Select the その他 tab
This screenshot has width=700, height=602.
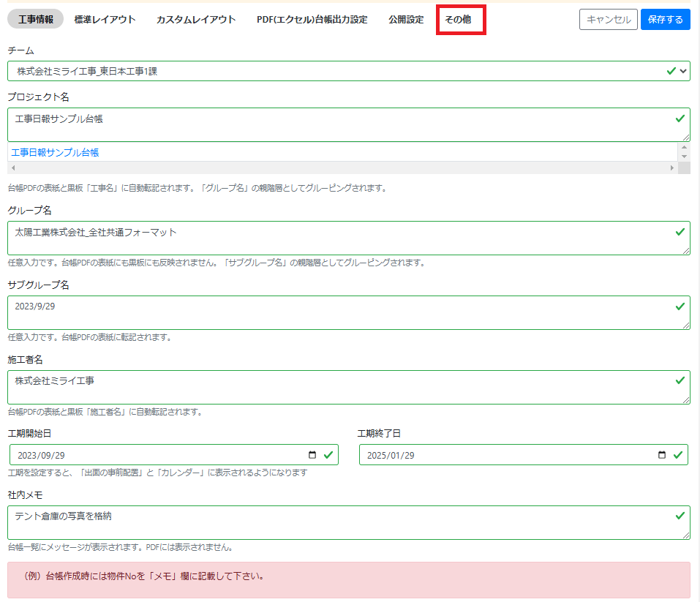pyautogui.click(x=458, y=19)
